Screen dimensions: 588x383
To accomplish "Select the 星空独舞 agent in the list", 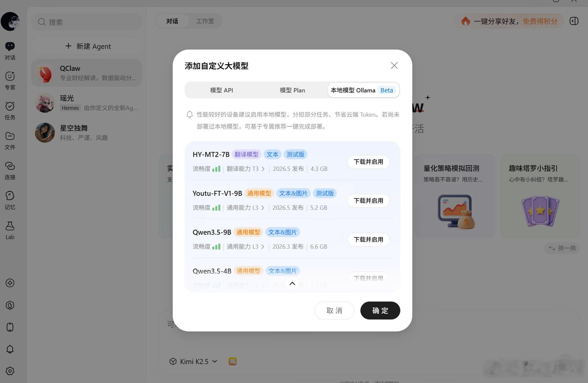I will (x=87, y=133).
